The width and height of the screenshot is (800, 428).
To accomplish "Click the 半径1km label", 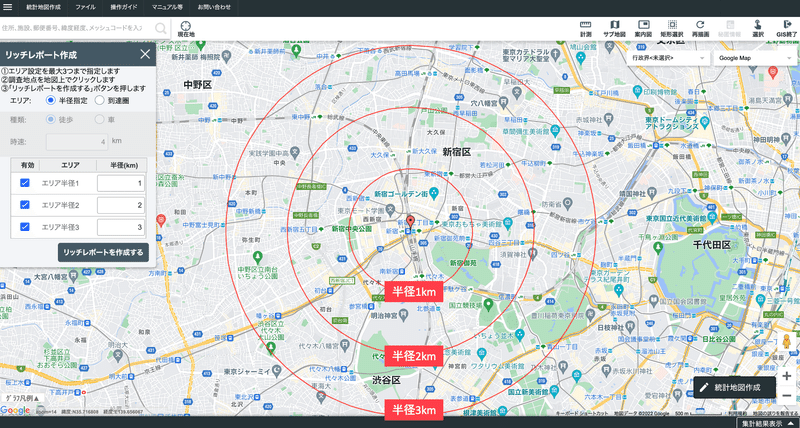I will click(414, 291).
